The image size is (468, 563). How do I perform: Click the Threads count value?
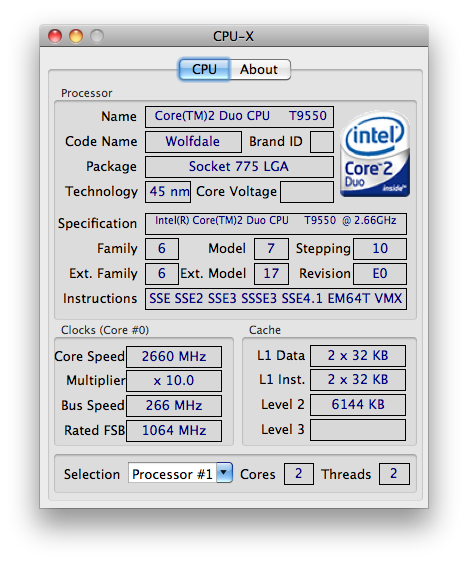click(394, 474)
